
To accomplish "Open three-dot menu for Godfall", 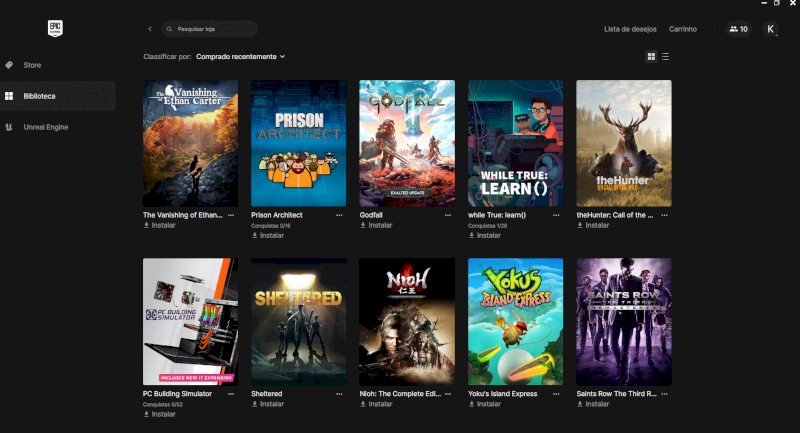I will pyautogui.click(x=447, y=215).
